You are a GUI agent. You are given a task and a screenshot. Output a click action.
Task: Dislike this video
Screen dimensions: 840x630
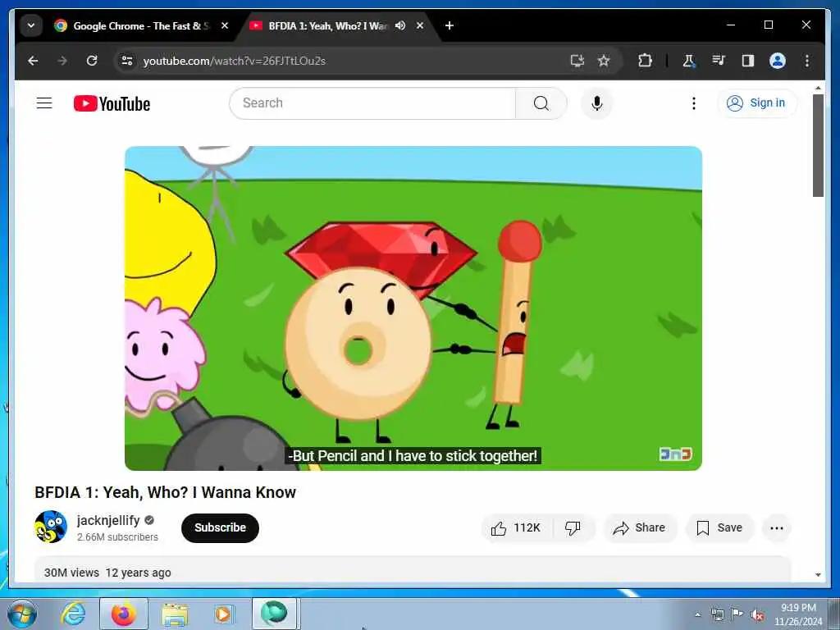point(573,528)
